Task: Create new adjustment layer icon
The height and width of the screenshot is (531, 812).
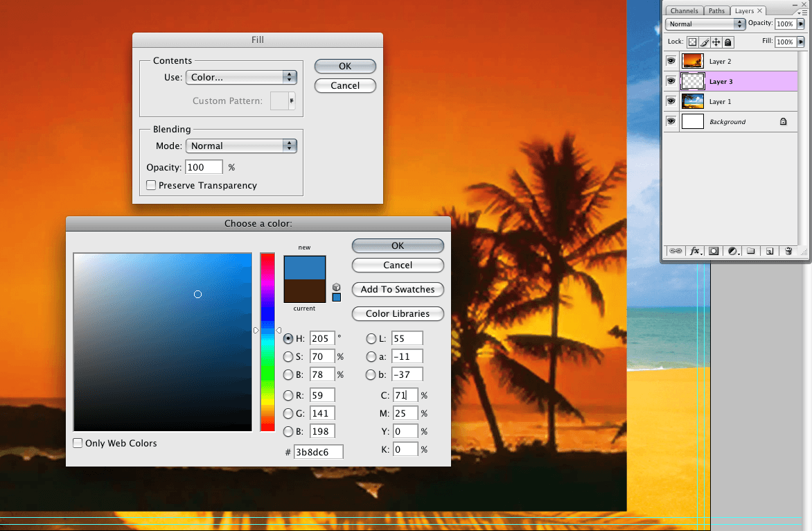Action: coord(732,251)
